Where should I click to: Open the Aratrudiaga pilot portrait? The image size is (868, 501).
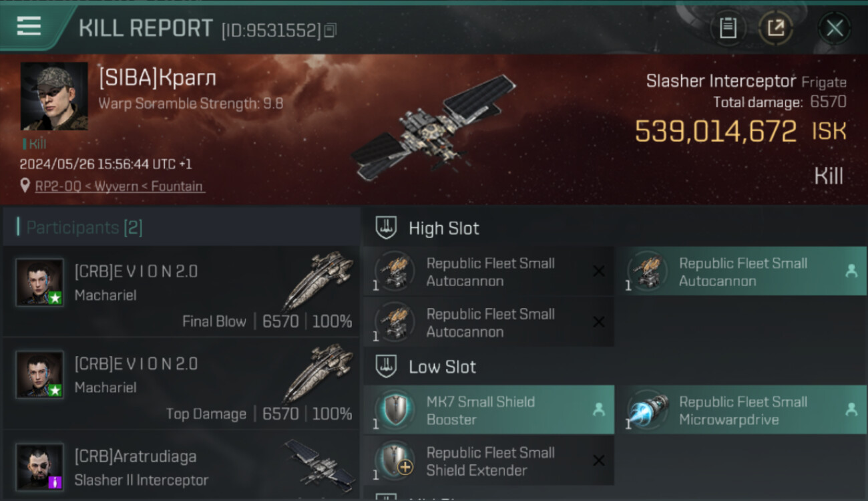pos(40,467)
